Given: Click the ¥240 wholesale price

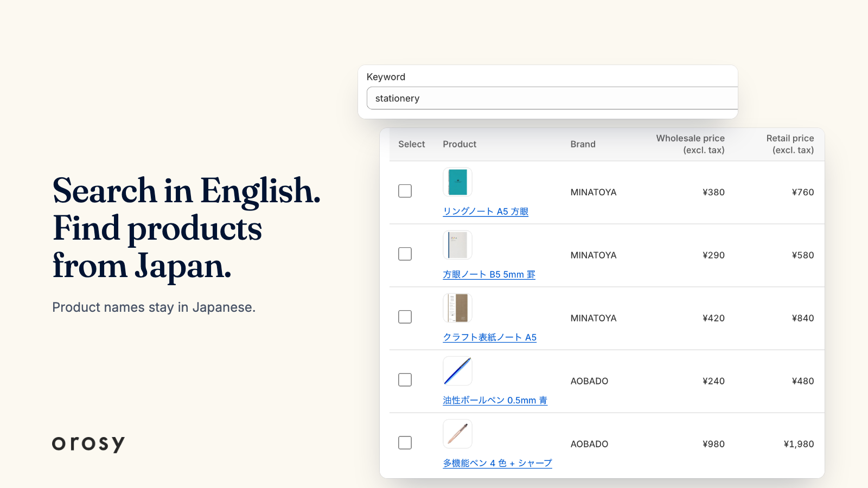Looking at the screenshot, I should coord(713,381).
